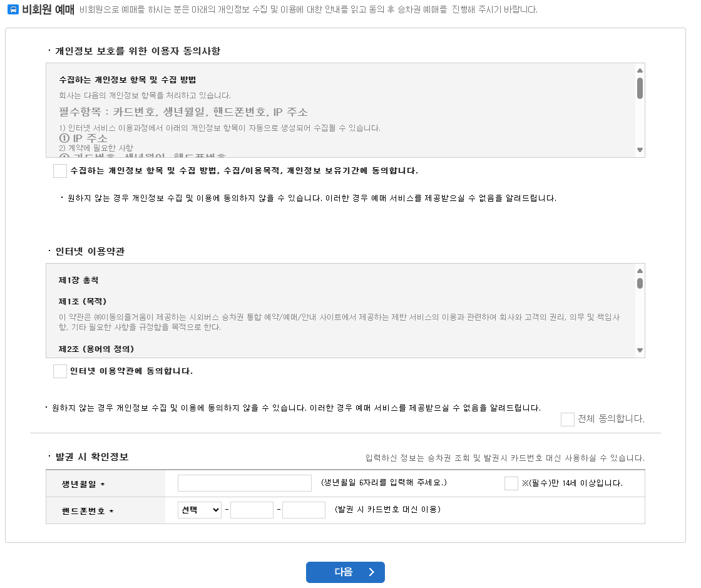Enable the personal info collection consent checkbox

pyautogui.click(x=60, y=172)
